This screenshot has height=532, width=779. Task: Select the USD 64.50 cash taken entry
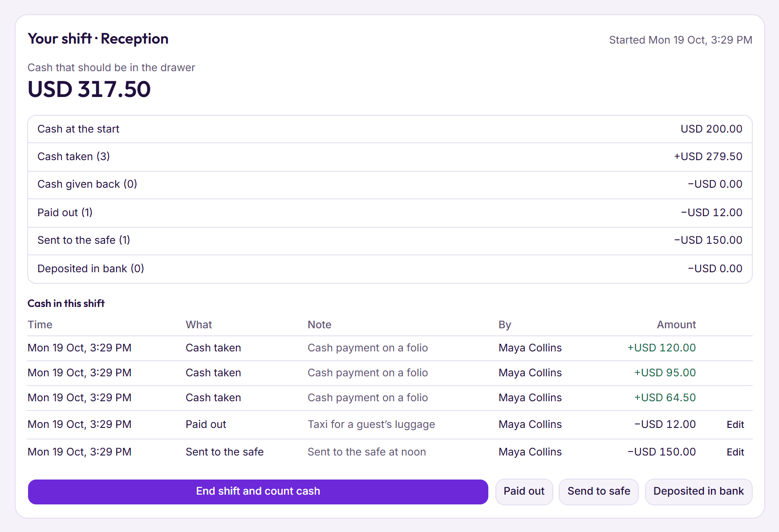click(390, 398)
